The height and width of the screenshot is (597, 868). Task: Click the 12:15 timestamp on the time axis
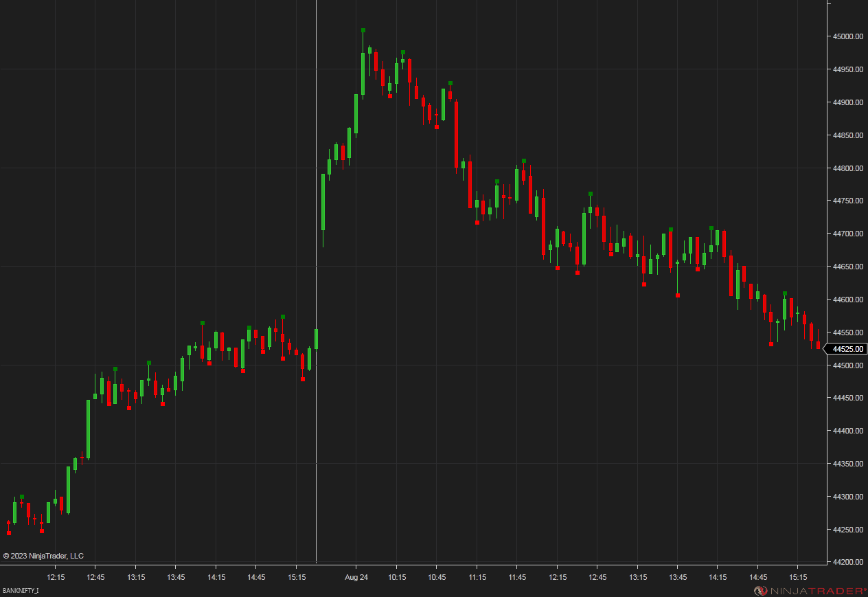(56, 578)
